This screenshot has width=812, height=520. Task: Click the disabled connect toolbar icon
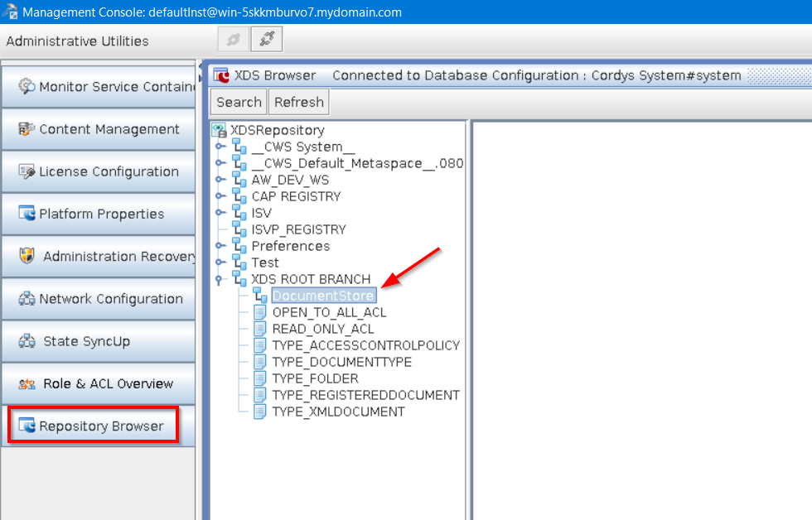tap(233, 40)
